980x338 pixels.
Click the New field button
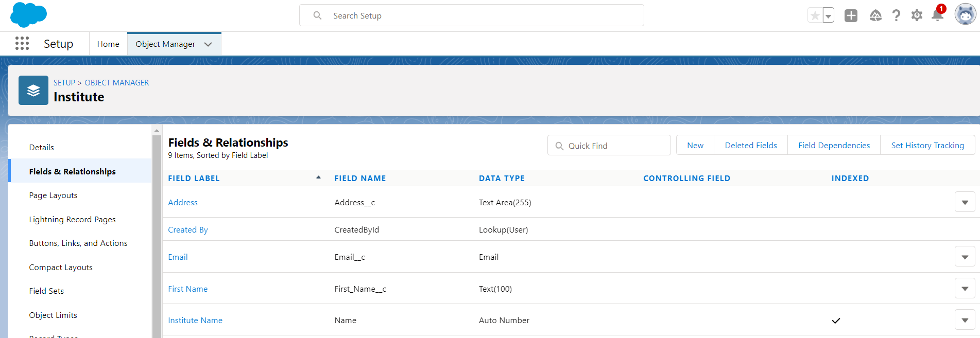click(695, 146)
